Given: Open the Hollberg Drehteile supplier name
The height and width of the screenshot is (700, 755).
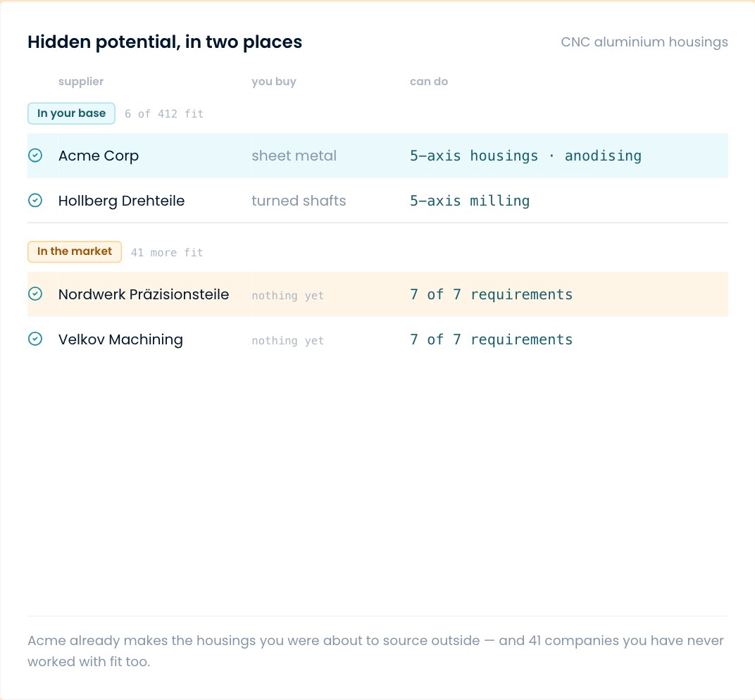Looking at the screenshot, I should pos(121,200).
